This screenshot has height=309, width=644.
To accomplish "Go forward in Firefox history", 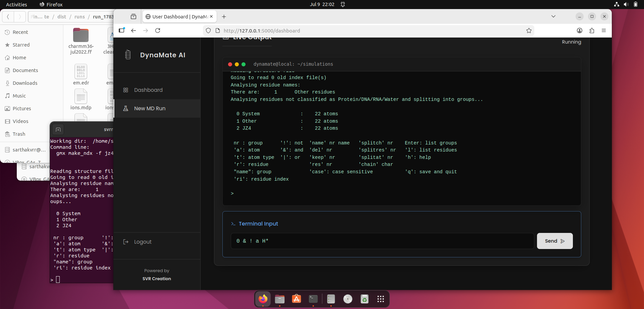I will pyautogui.click(x=146, y=30).
